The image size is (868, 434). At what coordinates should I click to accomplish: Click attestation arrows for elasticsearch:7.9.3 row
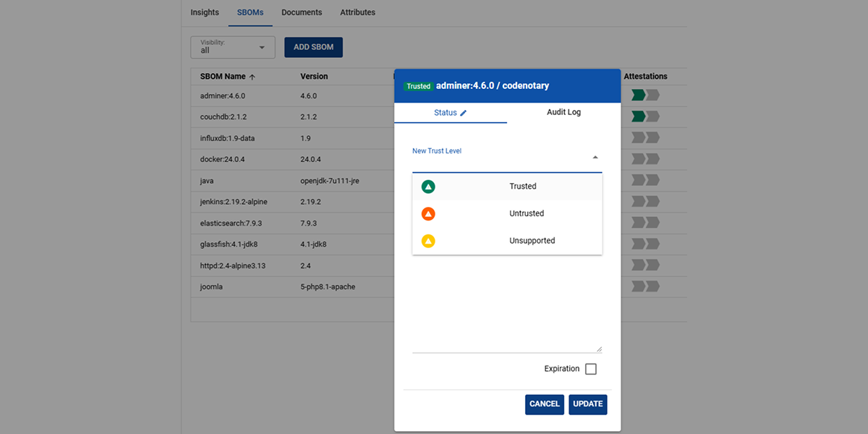pyautogui.click(x=645, y=223)
